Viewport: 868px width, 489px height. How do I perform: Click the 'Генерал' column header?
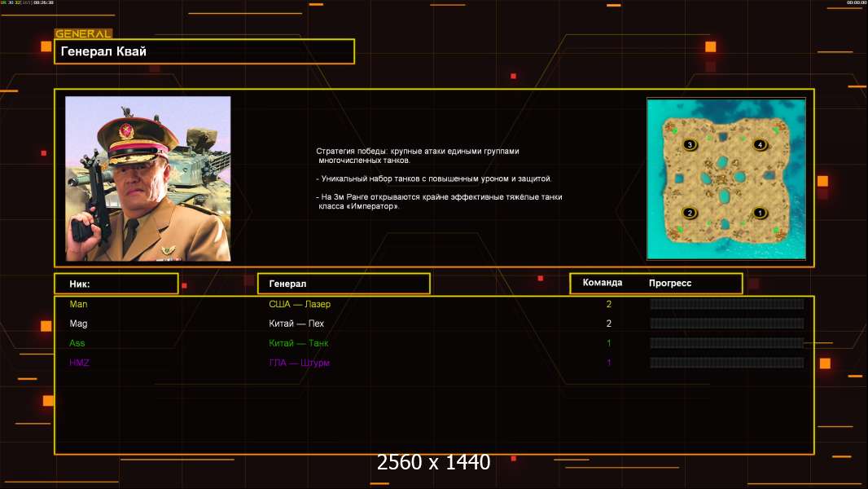[343, 284]
